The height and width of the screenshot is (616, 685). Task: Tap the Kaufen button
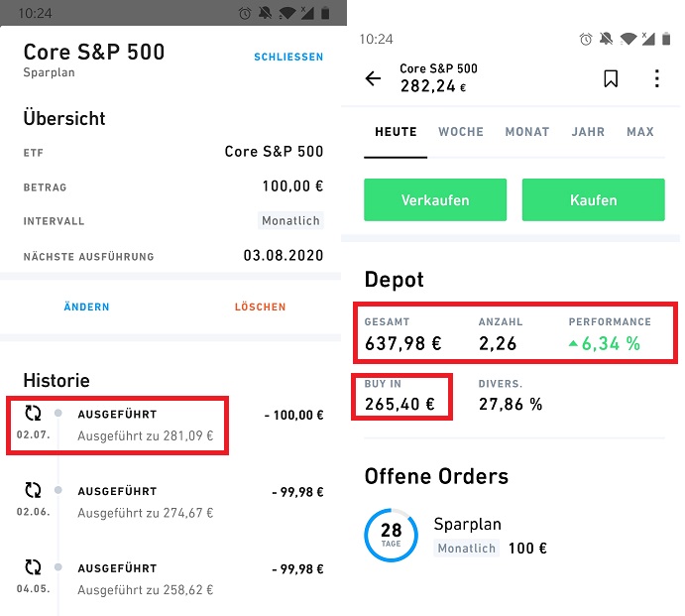pyautogui.click(x=593, y=199)
